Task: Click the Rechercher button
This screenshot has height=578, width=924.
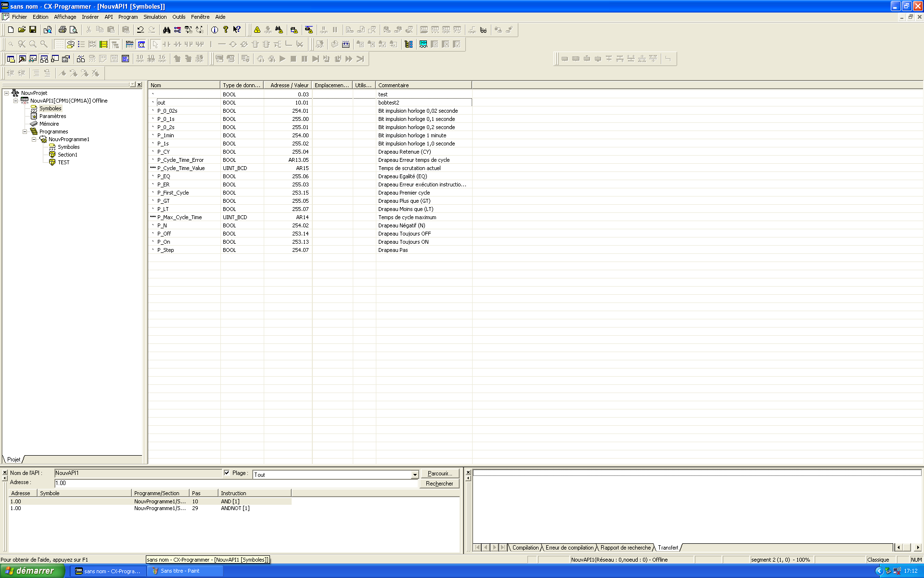Action: tap(439, 484)
